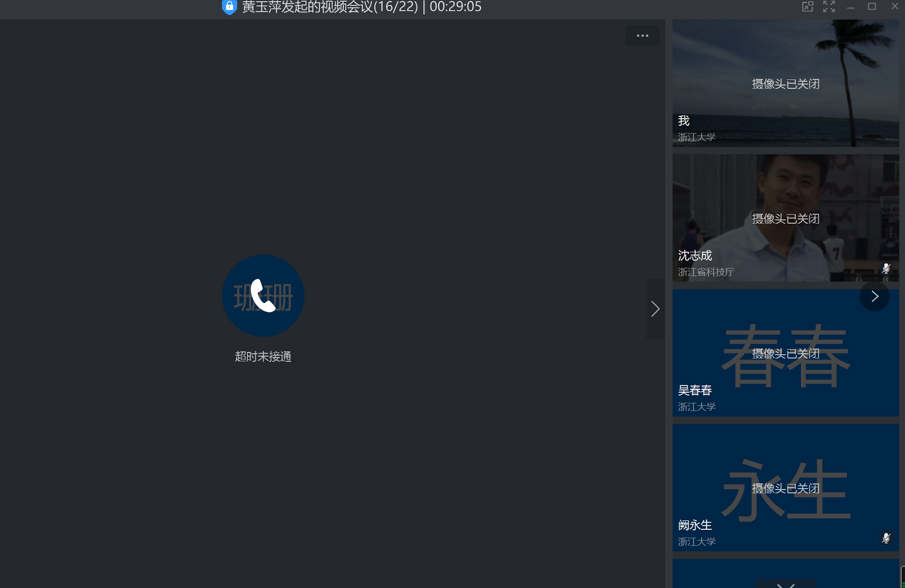
Task: Click the name label 吴春春
Action: pos(695,391)
